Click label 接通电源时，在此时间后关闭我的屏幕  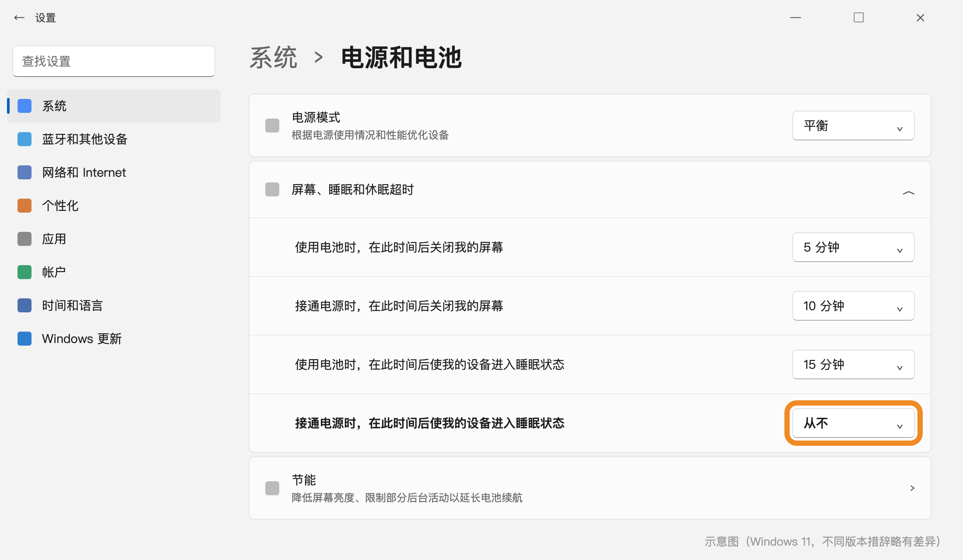click(x=399, y=306)
